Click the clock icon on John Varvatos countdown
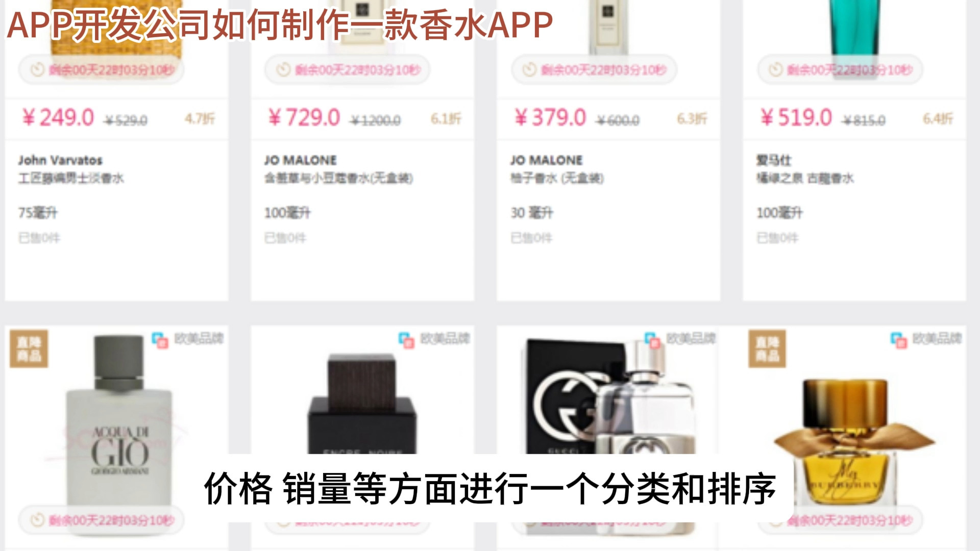 (x=37, y=69)
